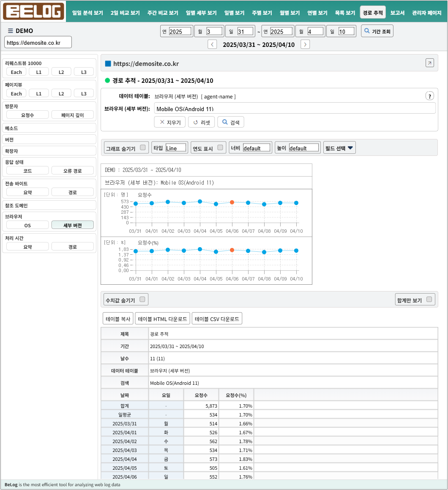Click the start month field 3
This screenshot has width=448, height=490.
tap(214, 31)
